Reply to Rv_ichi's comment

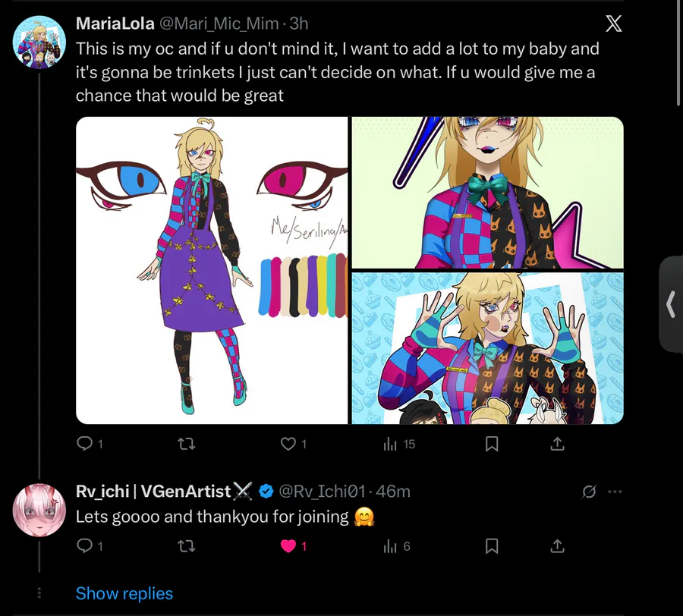pos(85,545)
